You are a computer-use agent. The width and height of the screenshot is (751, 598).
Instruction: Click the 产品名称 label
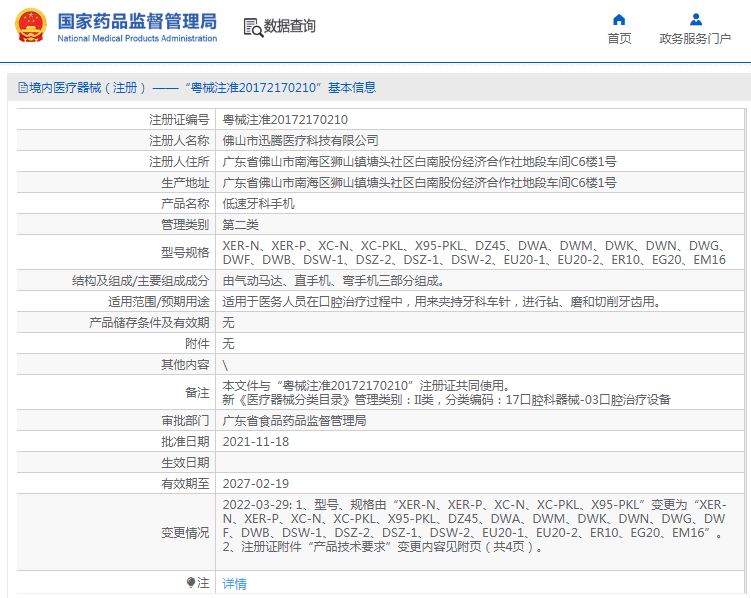(x=185, y=204)
